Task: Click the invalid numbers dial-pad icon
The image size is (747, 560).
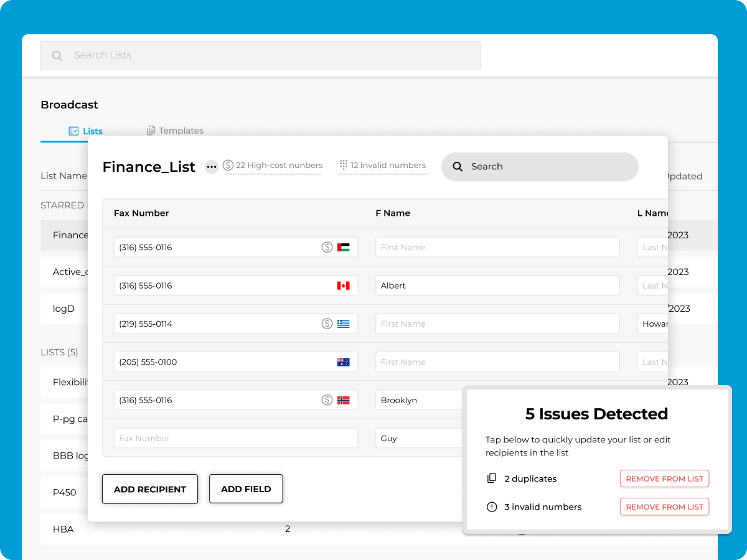Action: tap(343, 166)
